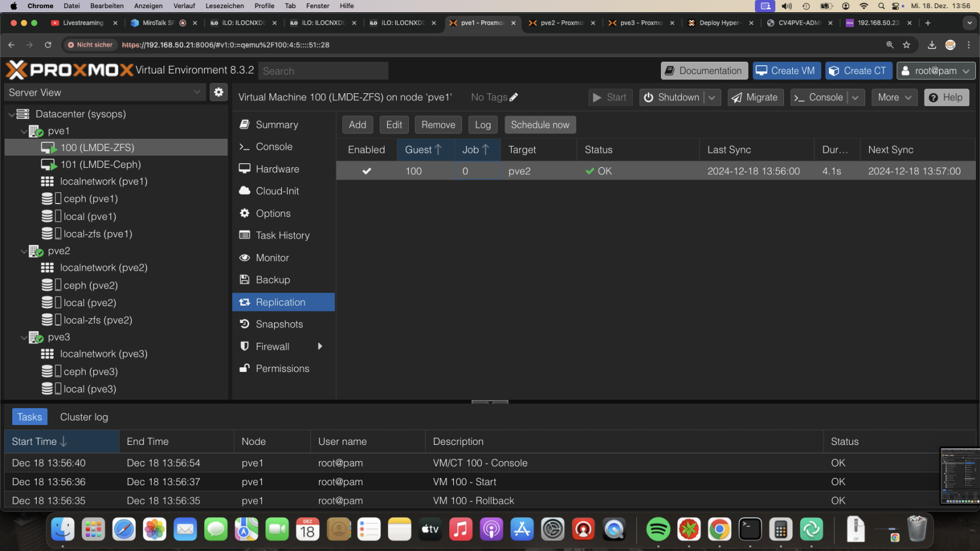This screenshot has width=980, height=551.
Task: Sort by Guest column header
Action: pos(425,150)
